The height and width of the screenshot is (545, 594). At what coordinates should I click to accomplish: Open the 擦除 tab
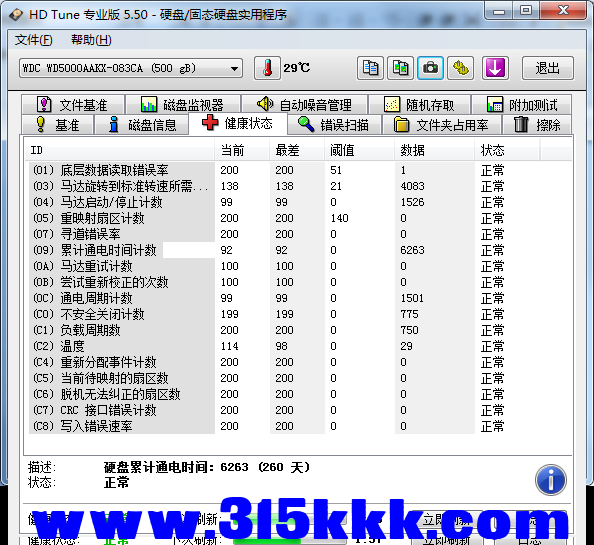coord(537,125)
